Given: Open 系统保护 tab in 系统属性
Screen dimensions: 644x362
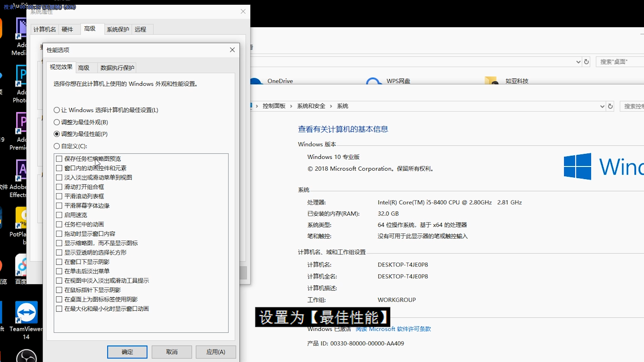Looking at the screenshot, I should click(x=118, y=29).
